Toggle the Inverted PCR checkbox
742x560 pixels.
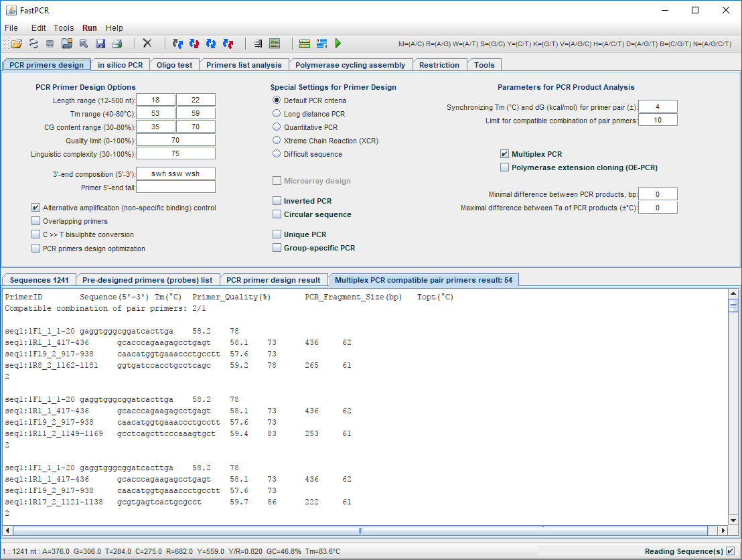point(277,200)
